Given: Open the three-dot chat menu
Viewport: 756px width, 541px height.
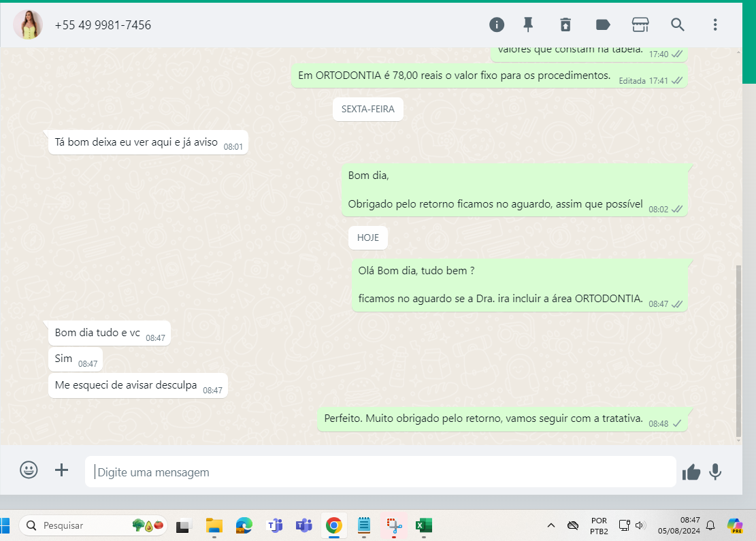Looking at the screenshot, I should click(715, 24).
